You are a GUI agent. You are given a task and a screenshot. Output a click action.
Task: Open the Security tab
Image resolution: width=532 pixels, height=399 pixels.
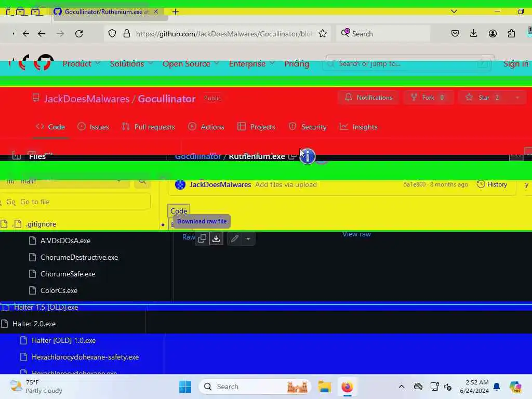308,127
